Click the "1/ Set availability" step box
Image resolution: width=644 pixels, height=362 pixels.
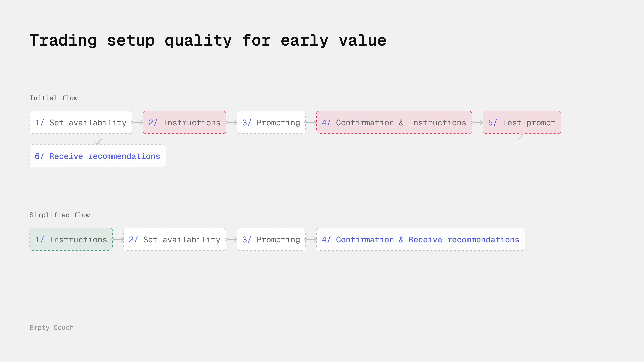coord(80,122)
